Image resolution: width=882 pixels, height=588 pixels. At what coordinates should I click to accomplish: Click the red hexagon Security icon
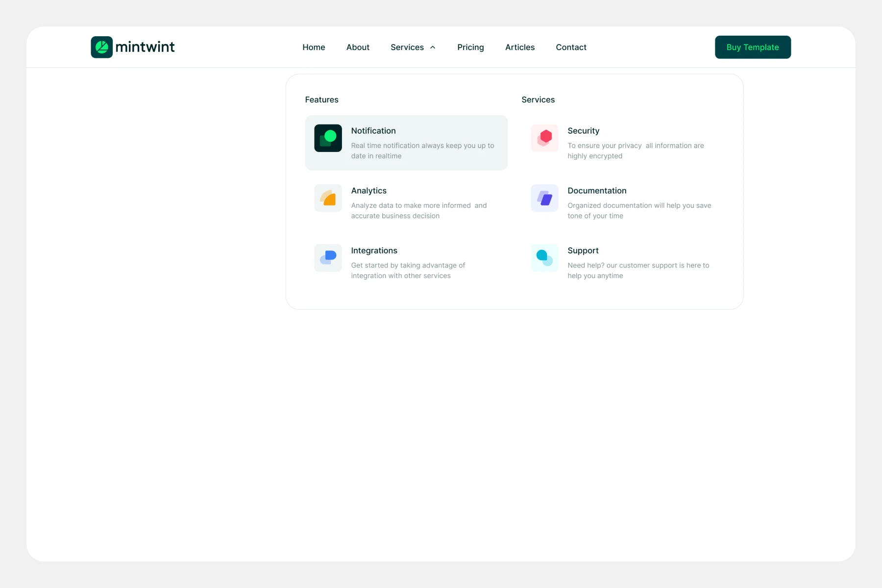(x=544, y=138)
